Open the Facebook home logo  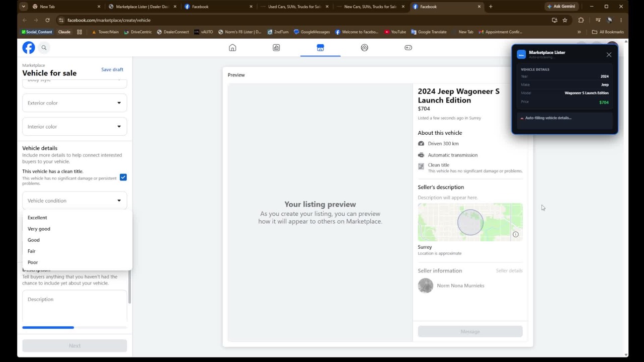coord(29,48)
